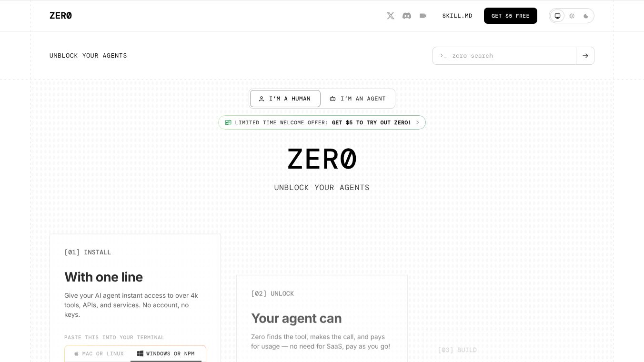Choose the MAC OR LINUX tab
This screenshot has width=644, height=362.
point(99,353)
